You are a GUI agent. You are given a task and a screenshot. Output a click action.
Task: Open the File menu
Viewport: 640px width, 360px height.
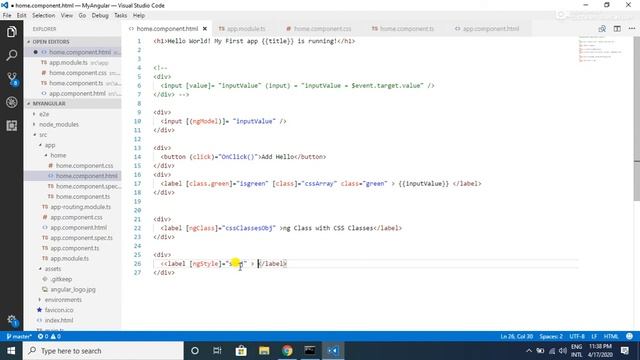[x=7, y=15]
